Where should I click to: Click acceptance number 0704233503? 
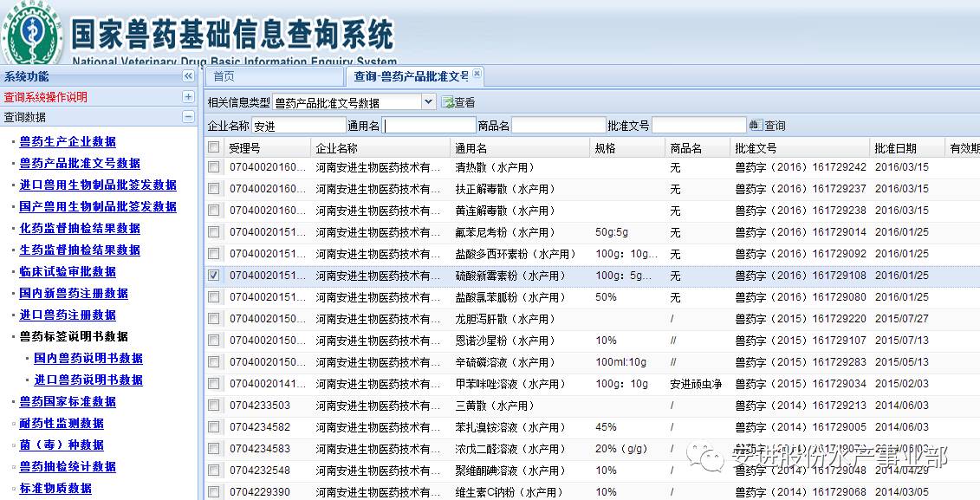(260, 405)
